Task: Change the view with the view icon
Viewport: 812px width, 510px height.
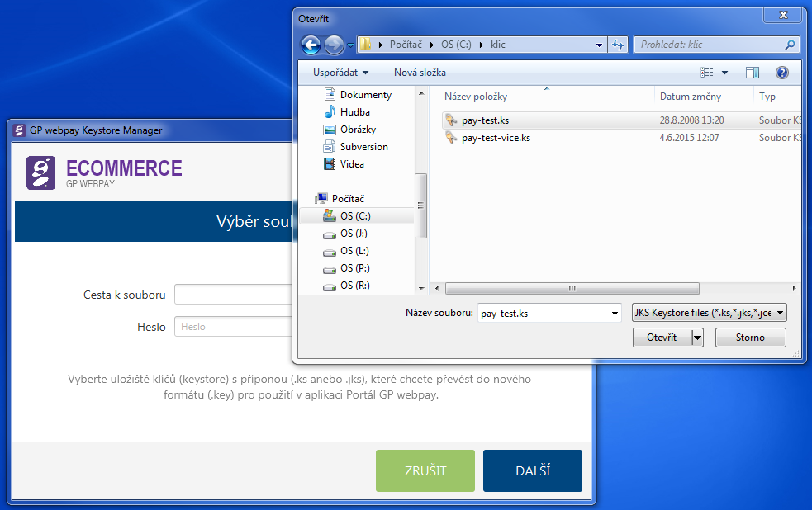Action: click(707, 73)
